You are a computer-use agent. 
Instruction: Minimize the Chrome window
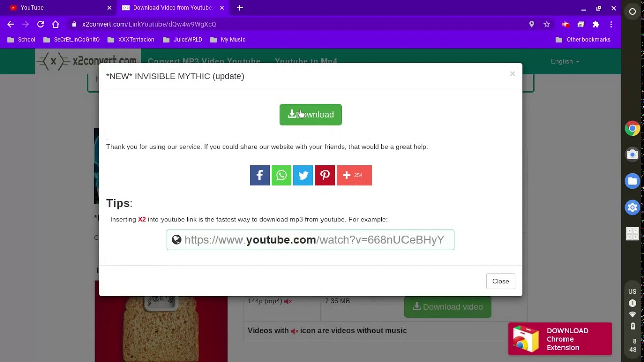584,8
